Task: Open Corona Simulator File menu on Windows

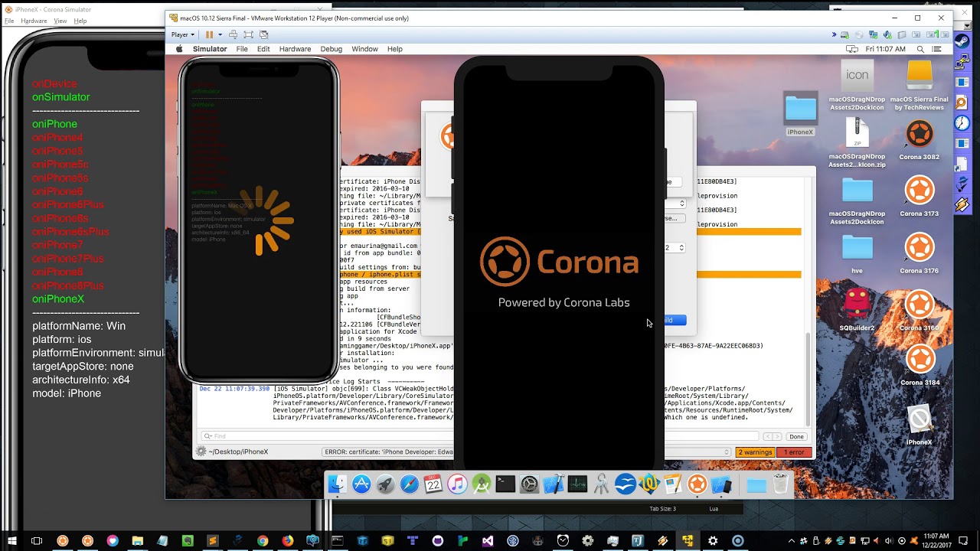Action: 9,21
